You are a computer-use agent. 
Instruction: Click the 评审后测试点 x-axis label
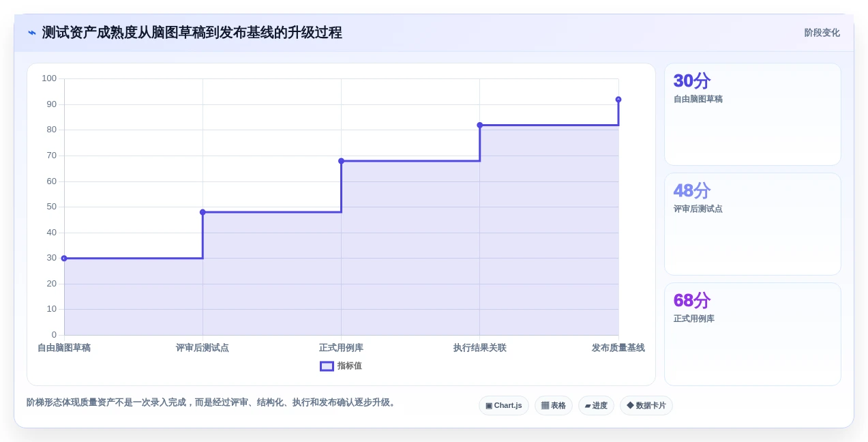[x=203, y=348]
